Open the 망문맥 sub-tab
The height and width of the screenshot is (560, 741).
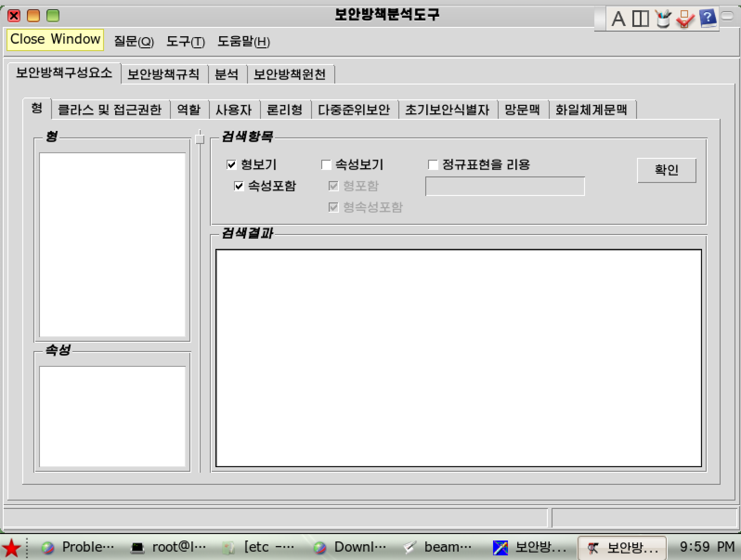522,110
